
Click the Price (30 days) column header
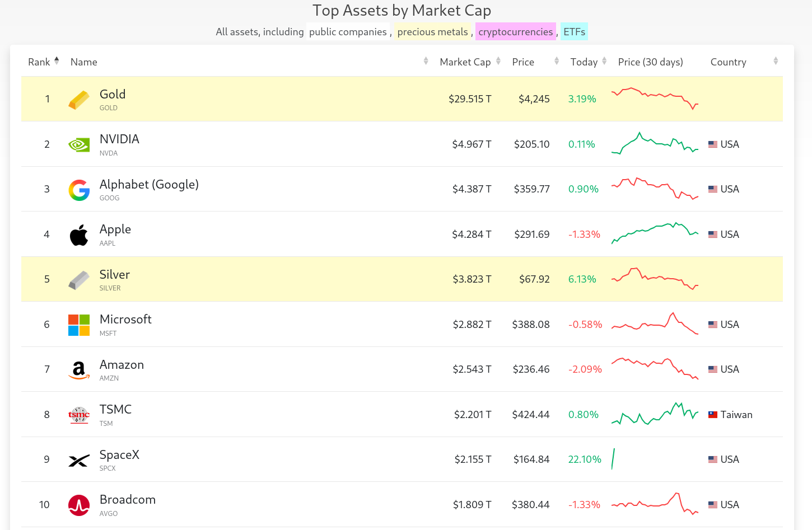651,62
